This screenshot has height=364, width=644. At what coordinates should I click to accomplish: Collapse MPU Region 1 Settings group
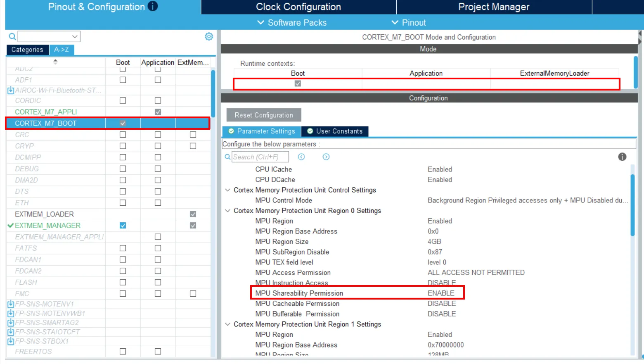point(227,324)
